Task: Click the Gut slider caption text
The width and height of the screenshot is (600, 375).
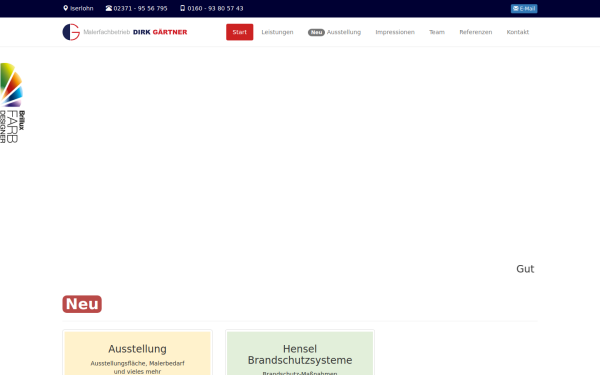Action: [525, 269]
